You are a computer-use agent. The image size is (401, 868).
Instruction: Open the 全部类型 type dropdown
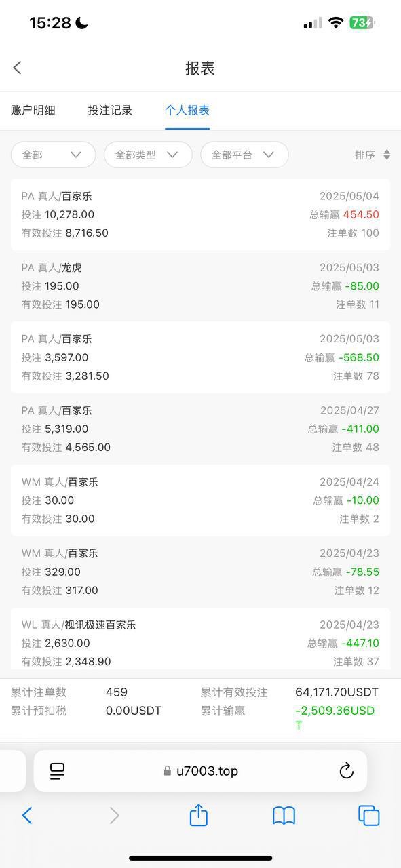coord(148,155)
